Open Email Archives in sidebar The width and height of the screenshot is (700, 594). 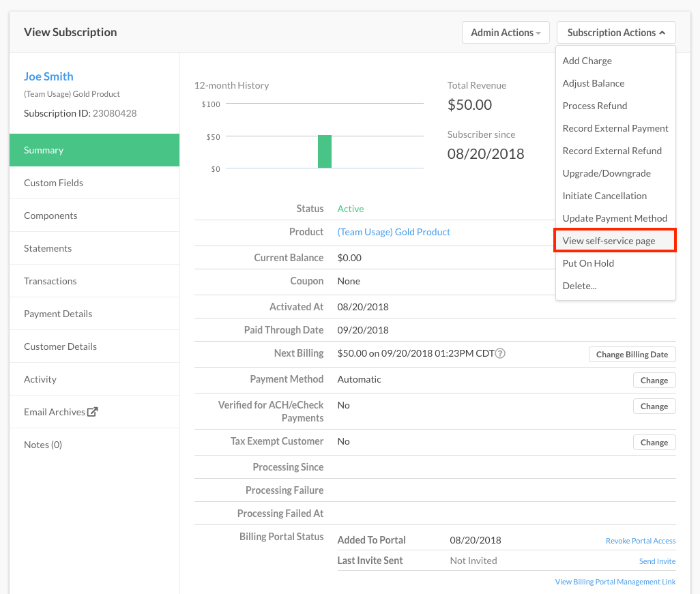point(95,412)
